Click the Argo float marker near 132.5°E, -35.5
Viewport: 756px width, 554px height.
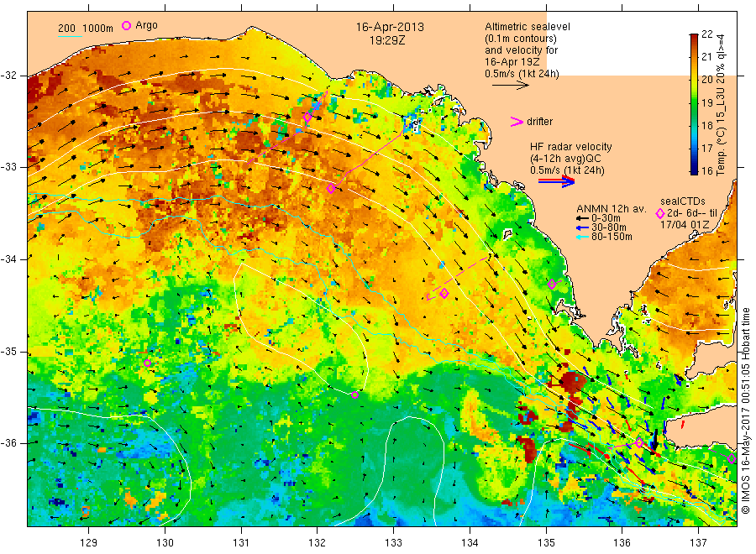(354, 395)
